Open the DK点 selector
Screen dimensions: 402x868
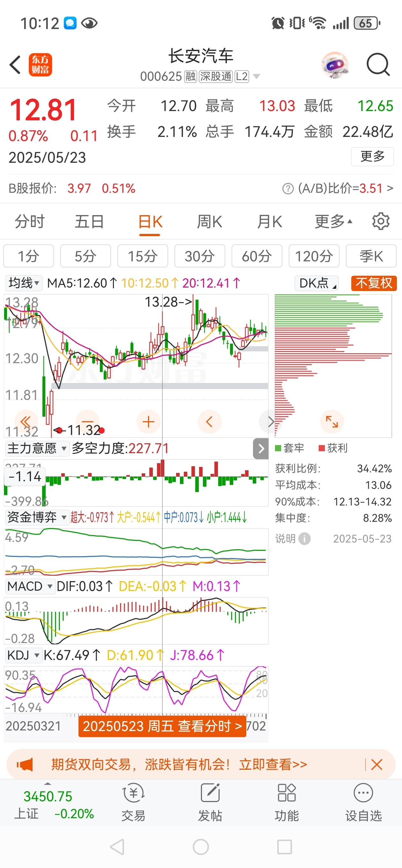(316, 283)
